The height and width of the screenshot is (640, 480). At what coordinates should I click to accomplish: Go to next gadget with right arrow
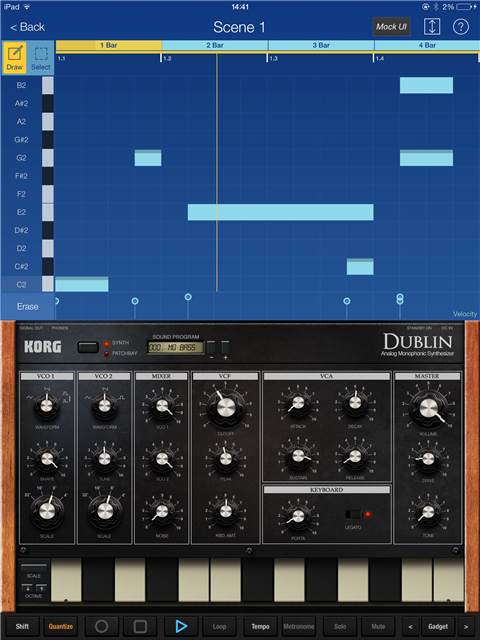pos(466,627)
